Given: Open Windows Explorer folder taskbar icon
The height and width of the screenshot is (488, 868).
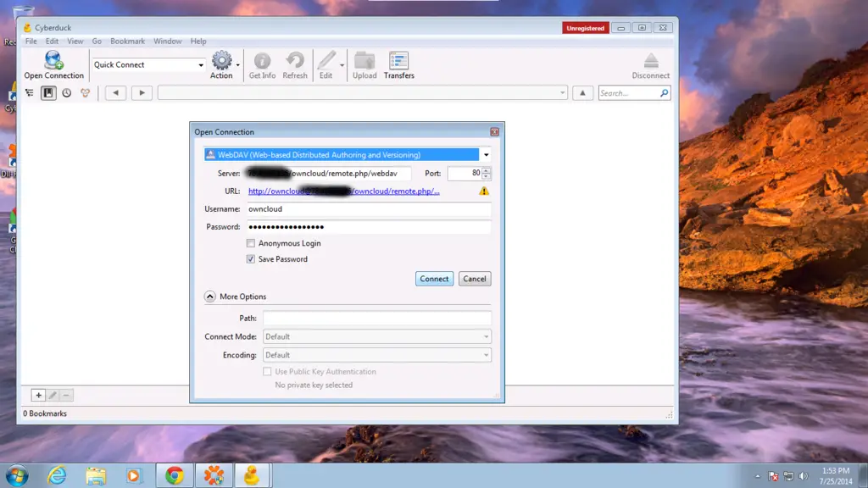Looking at the screenshot, I should (x=95, y=475).
